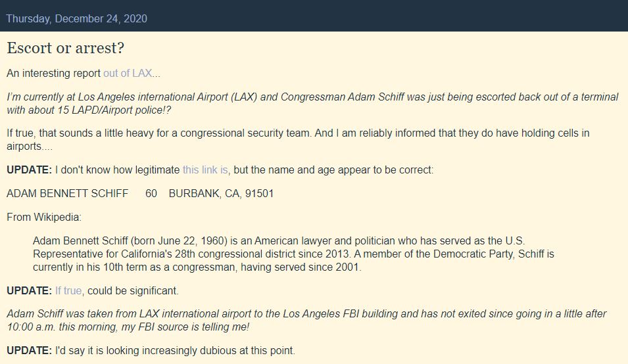Click the age "60" in the record line

[x=151, y=193]
